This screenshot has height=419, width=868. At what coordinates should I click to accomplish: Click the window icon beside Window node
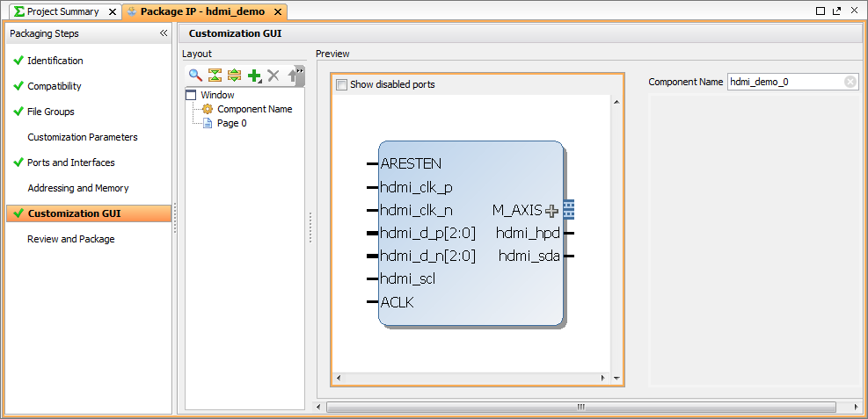192,95
